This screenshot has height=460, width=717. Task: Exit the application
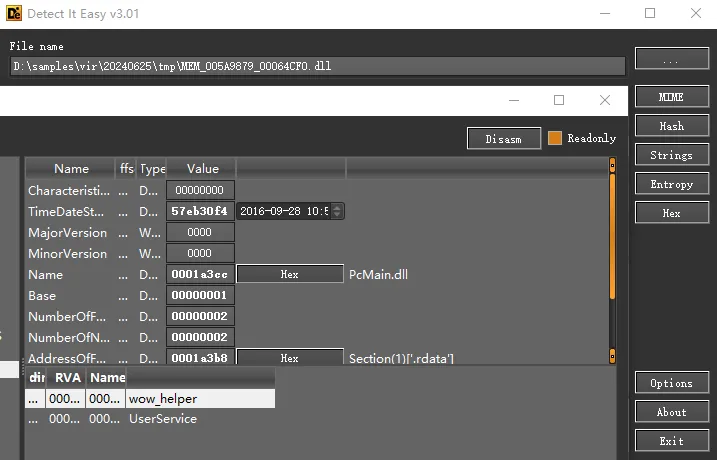[x=671, y=441]
